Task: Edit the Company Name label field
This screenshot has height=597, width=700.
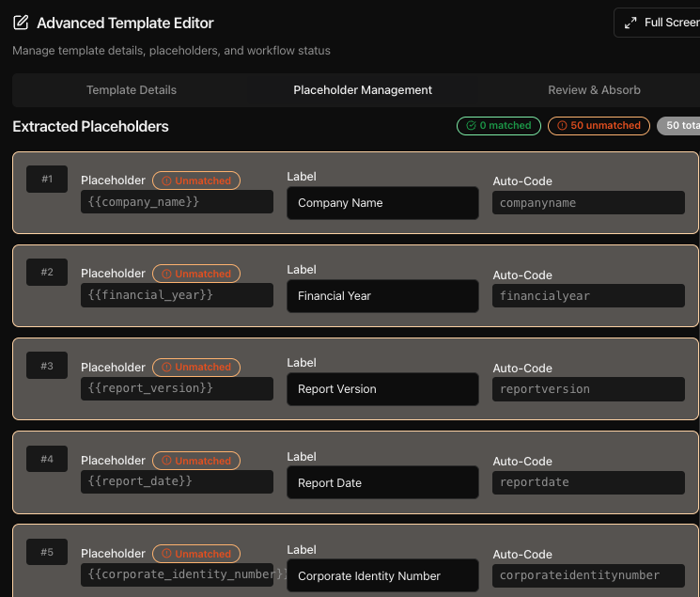Action: 382,203
